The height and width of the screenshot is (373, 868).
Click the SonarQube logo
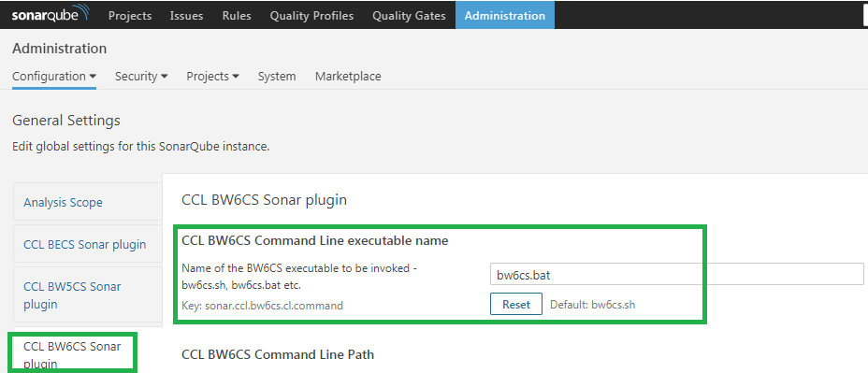point(50,14)
